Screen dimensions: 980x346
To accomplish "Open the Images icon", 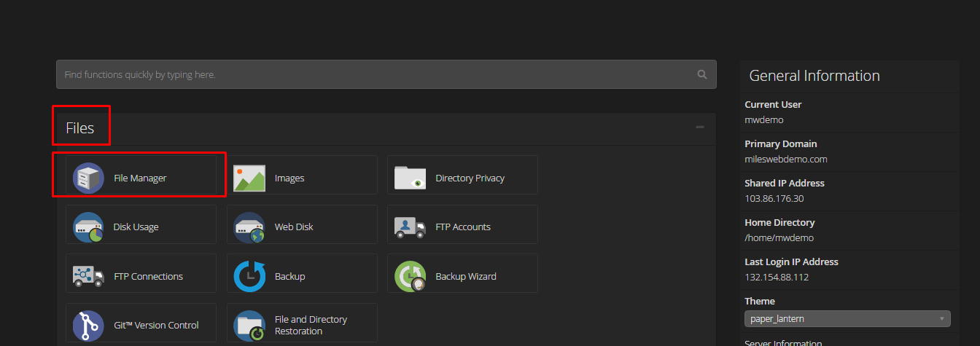I will [x=249, y=178].
